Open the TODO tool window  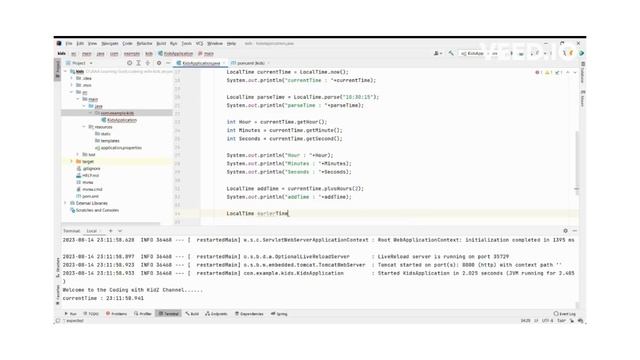[91, 314]
